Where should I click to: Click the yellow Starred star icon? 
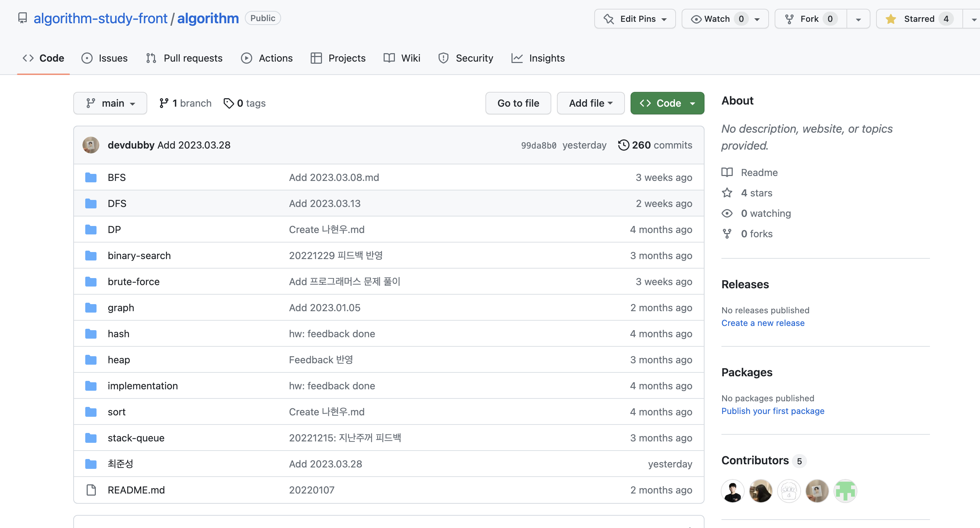891,19
